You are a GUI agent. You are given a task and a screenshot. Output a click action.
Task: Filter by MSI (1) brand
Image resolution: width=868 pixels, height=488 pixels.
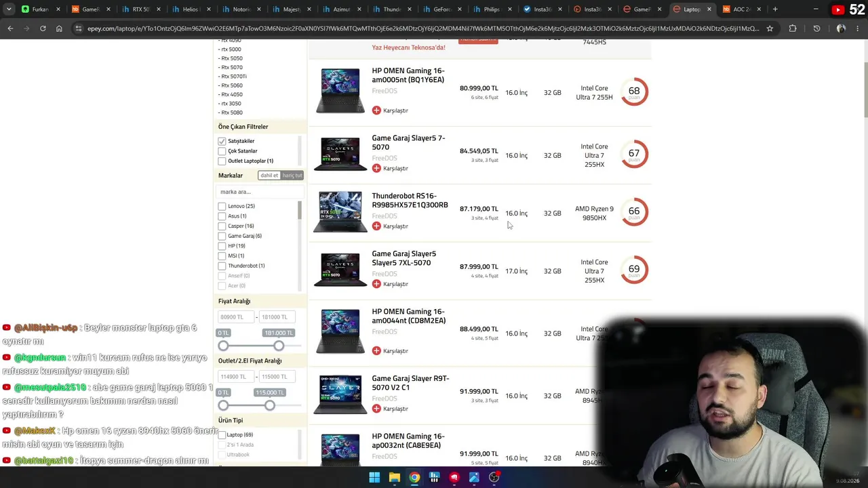click(222, 256)
